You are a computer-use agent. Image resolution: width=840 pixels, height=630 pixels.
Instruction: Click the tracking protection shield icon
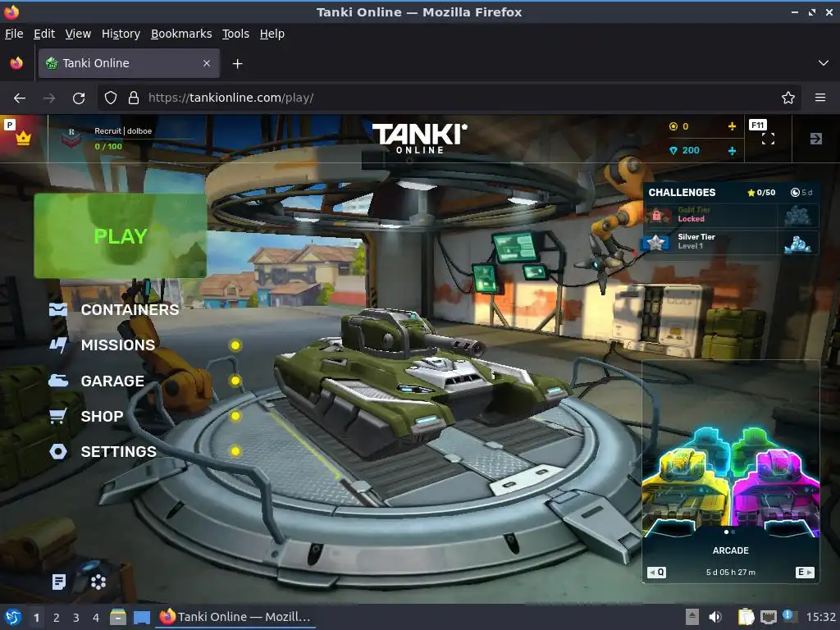(x=111, y=98)
